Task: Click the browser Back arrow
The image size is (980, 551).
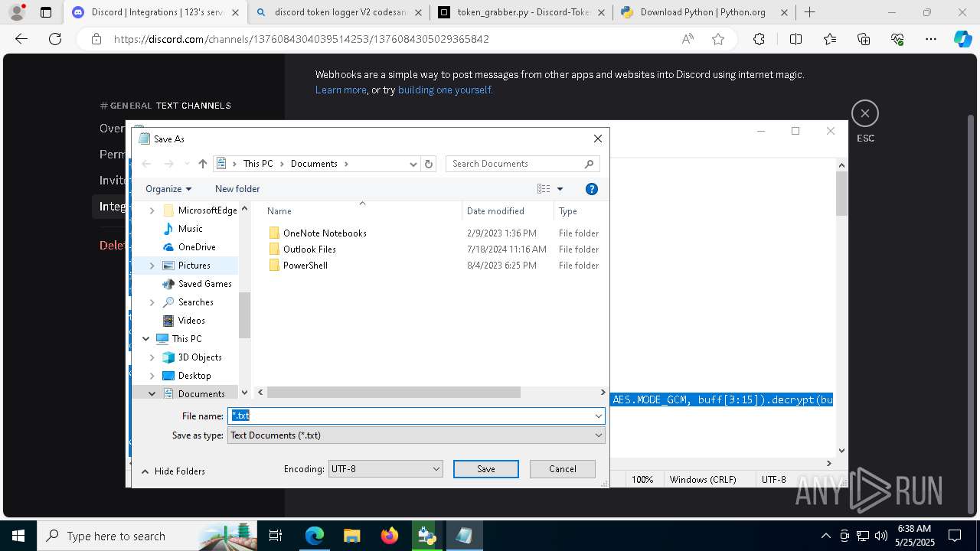Action: (x=21, y=39)
